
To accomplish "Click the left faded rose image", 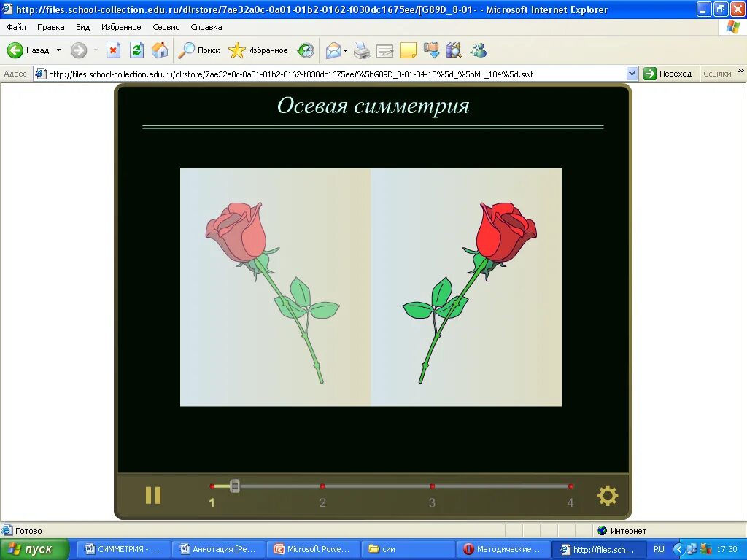I will [x=273, y=292].
